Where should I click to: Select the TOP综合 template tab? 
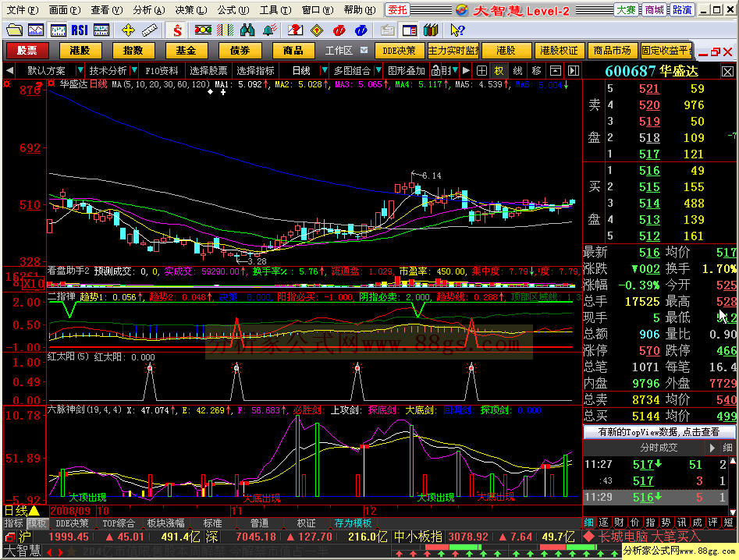coord(119,523)
